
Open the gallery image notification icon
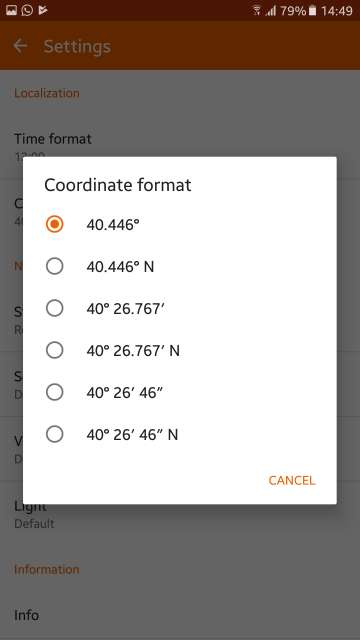[x=11, y=10]
